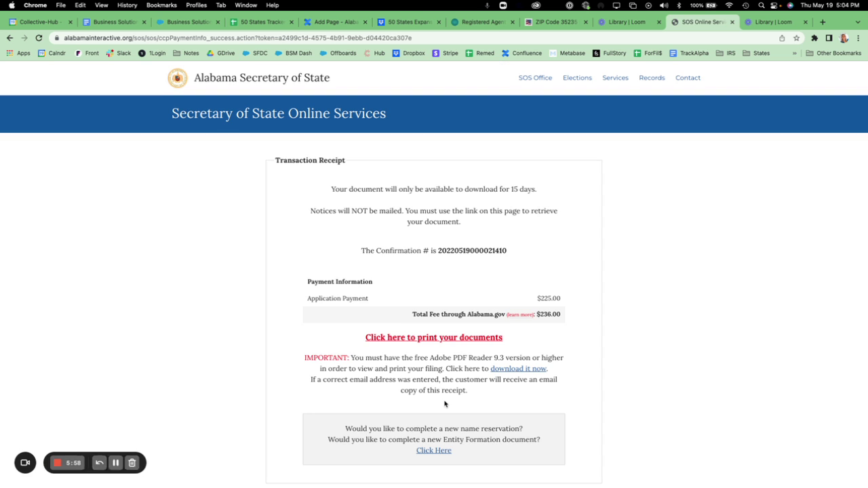Screen dimensions: 868x488
Task: Open the Confluence bookmark
Action: pos(521,53)
